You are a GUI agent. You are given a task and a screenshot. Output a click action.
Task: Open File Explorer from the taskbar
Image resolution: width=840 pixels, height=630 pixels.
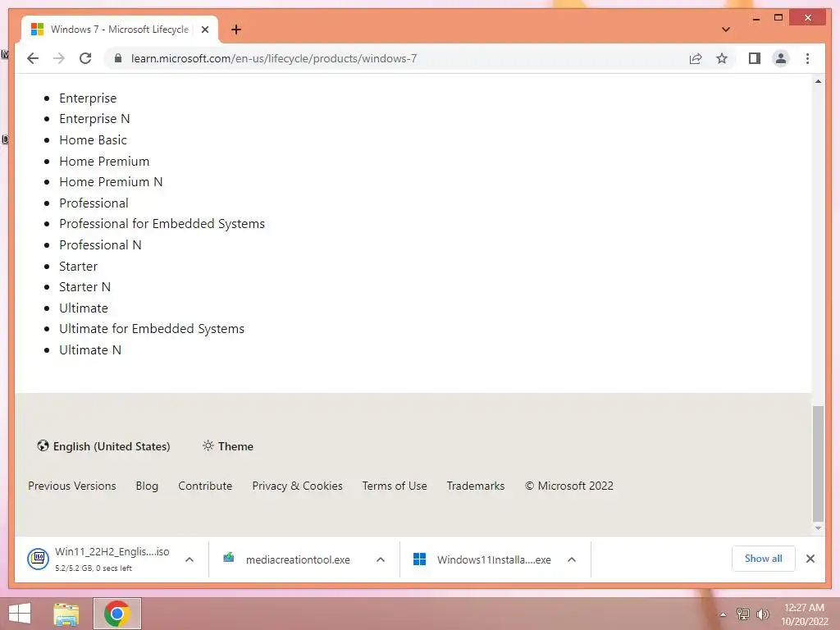tap(66, 614)
